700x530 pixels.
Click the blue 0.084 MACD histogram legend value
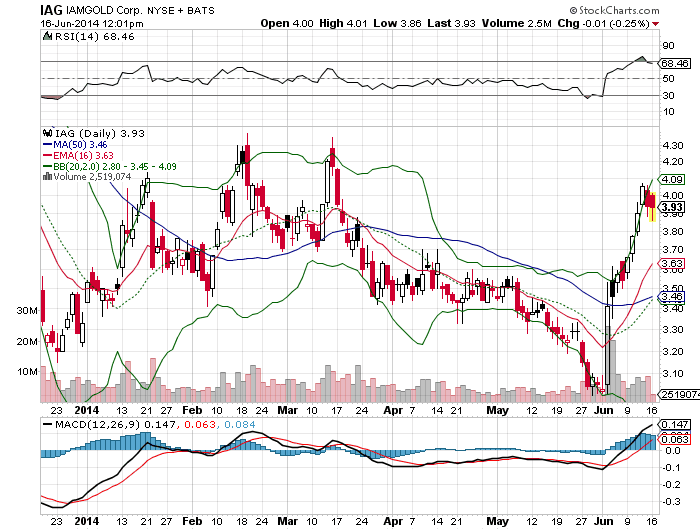click(x=240, y=424)
